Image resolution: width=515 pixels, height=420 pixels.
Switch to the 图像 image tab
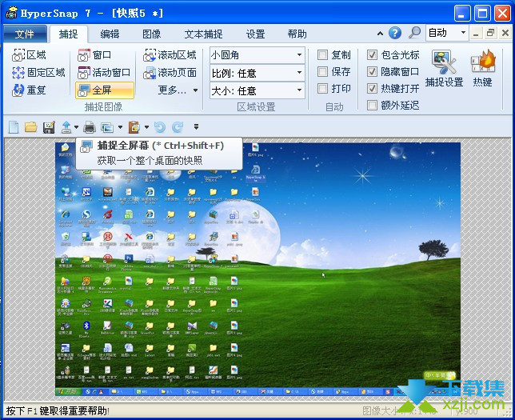coord(151,34)
